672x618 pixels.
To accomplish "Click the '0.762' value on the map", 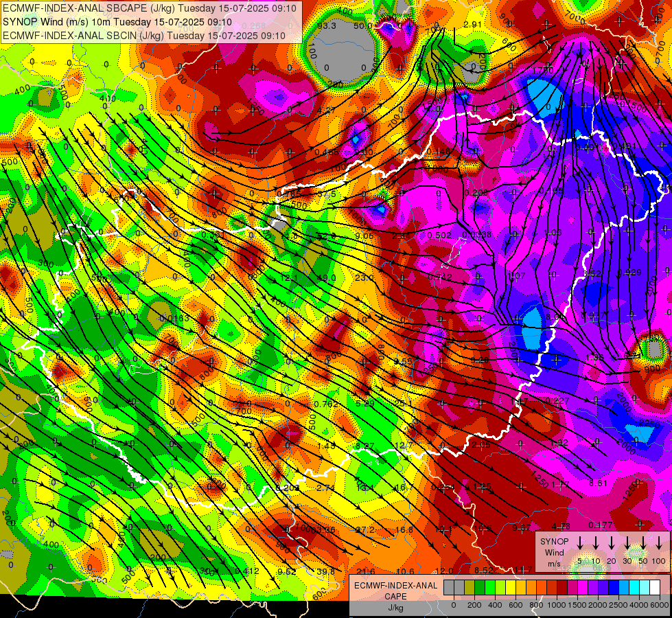I will pos(326,404).
